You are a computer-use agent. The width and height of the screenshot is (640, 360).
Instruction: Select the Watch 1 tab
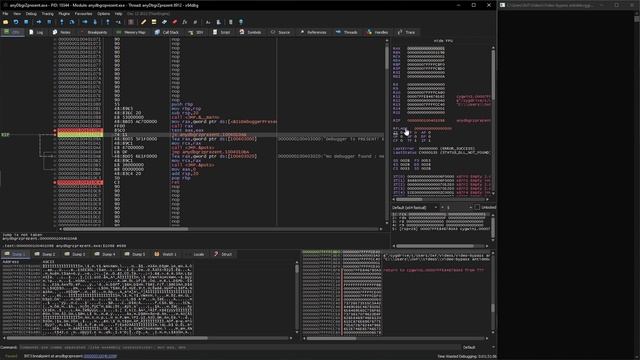(165, 254)
